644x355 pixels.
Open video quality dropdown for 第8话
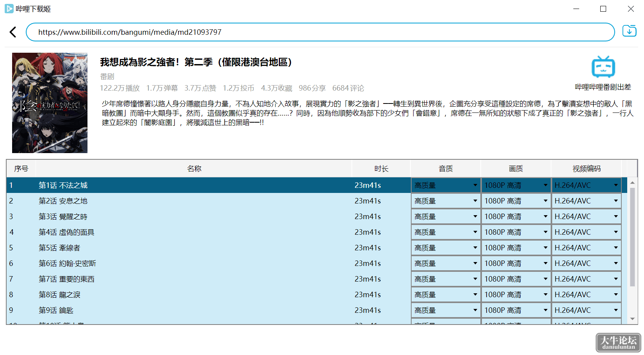point(516,294)
